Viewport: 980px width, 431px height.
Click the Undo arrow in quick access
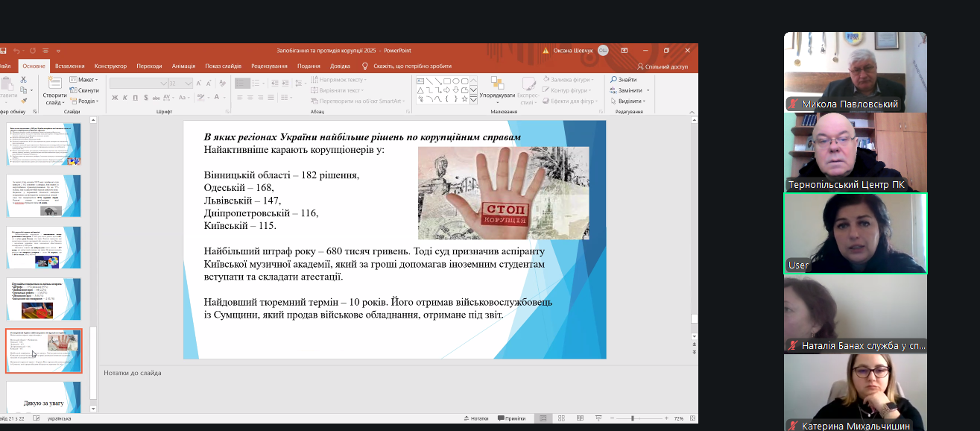click(16, 51)
